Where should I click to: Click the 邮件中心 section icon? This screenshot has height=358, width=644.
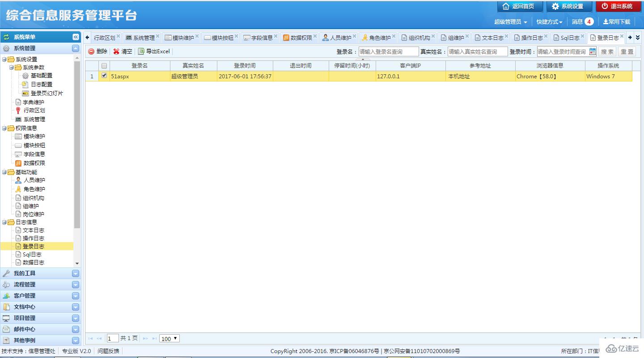(x=6, y=329)
